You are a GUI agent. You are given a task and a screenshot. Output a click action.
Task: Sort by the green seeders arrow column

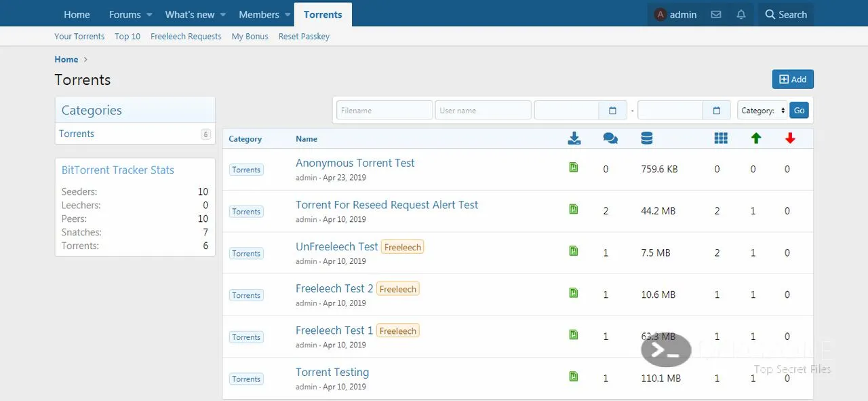pos(756,138)
